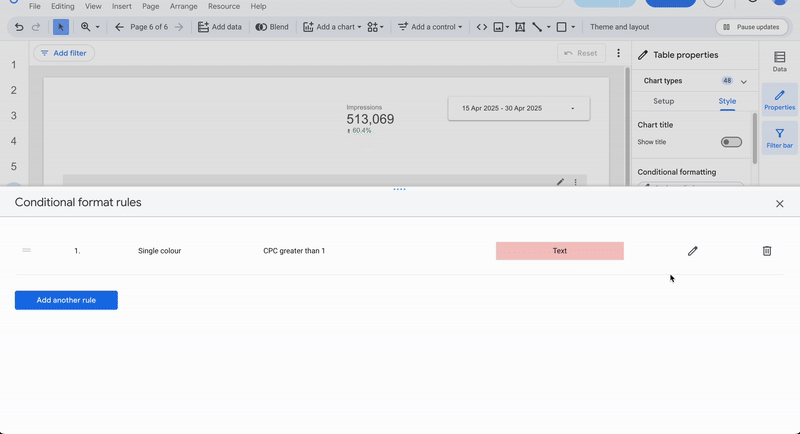
Task: Toggle the Show title switch
Action: point(731,142)
